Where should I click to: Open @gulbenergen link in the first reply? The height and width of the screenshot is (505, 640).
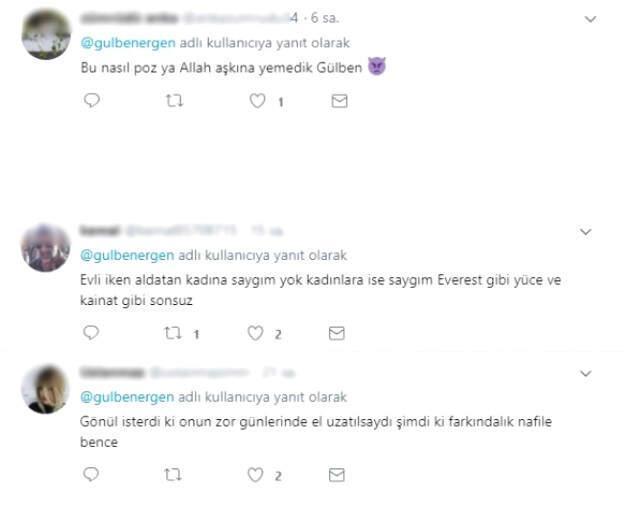pyautogui.click(x=128, y=43)
